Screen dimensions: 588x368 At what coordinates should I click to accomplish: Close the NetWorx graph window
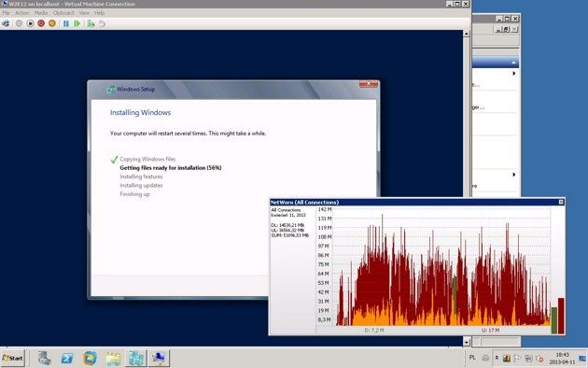click(561, 202)
